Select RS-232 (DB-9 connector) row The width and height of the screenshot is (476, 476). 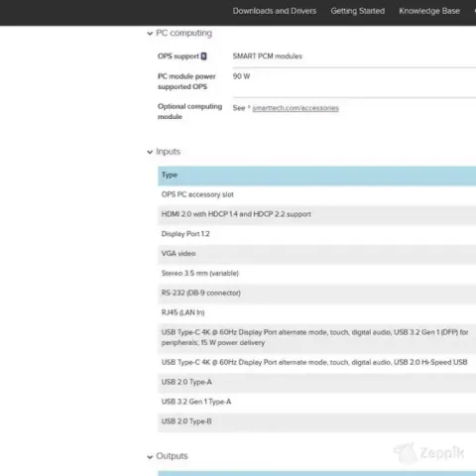(317, 293)
